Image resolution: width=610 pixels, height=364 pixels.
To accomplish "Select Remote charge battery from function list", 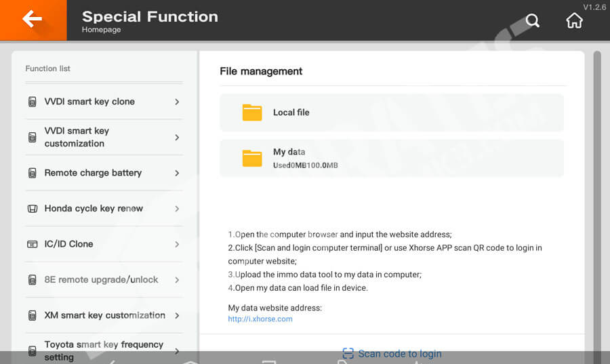I will coord(93,173).
